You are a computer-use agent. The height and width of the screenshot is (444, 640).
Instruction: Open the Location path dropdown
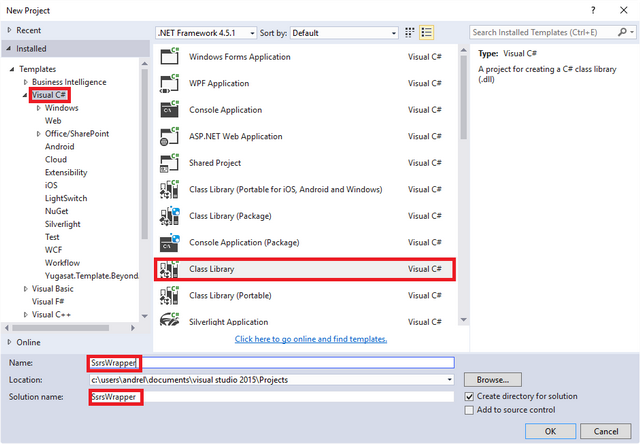(x=449, y=380)
